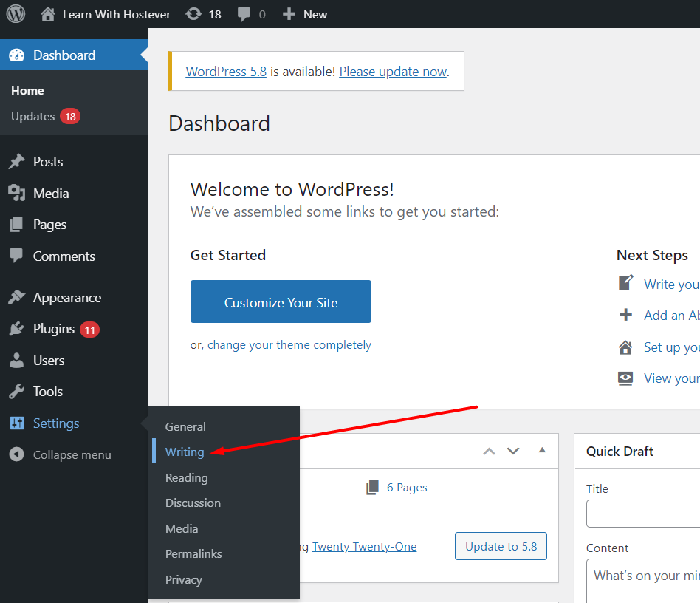This screenshot has height=603, width=700.
Task: Click the Posts pushpin icon
Action: click(16, 161)
